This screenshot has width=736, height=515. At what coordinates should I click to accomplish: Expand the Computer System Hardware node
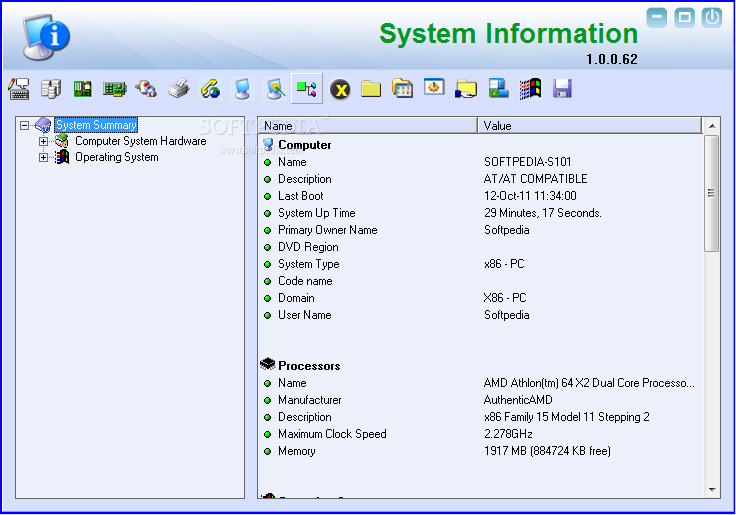pyautogui.click(x=43, y=141)
